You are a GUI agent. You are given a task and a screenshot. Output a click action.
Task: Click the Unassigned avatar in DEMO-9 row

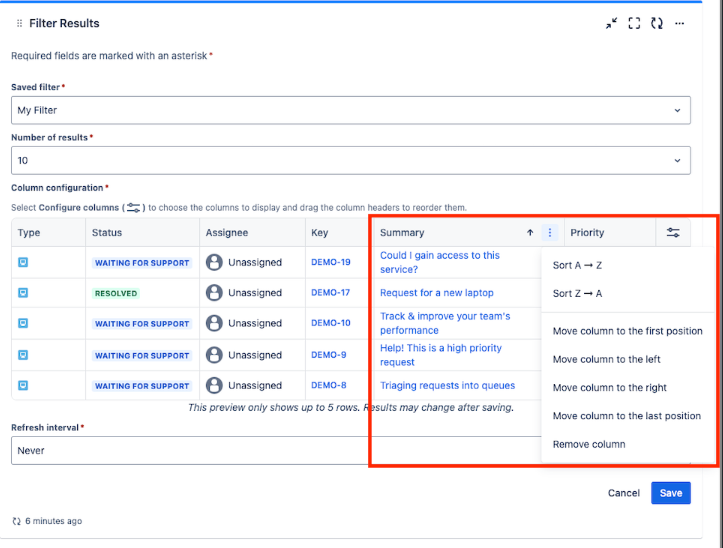[214, 355]
